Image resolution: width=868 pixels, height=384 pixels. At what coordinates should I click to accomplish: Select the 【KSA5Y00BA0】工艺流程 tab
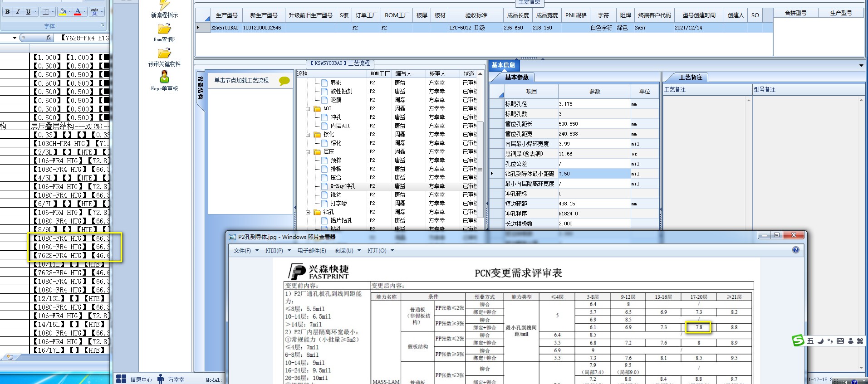click(x=340, y=63)
